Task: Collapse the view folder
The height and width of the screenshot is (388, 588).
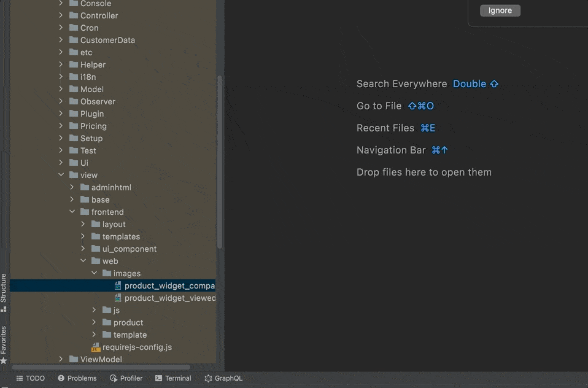Action: pos(61,175)
